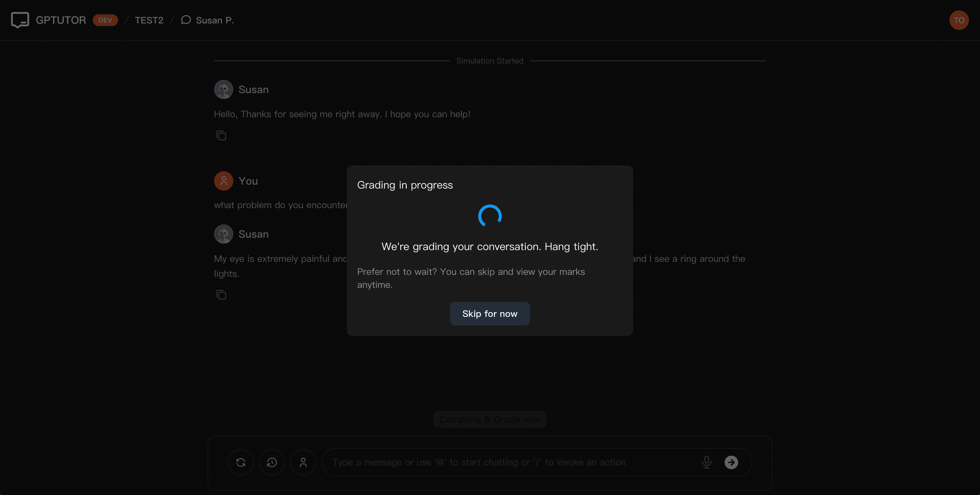Click the persona profile icon
The image size is (980, 495).
303,462
